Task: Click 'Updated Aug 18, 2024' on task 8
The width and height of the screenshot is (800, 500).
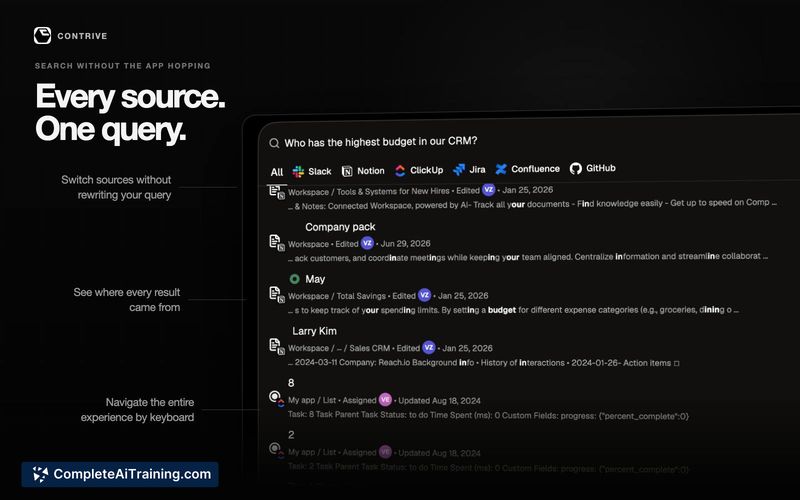Action: tap(439, 401)
